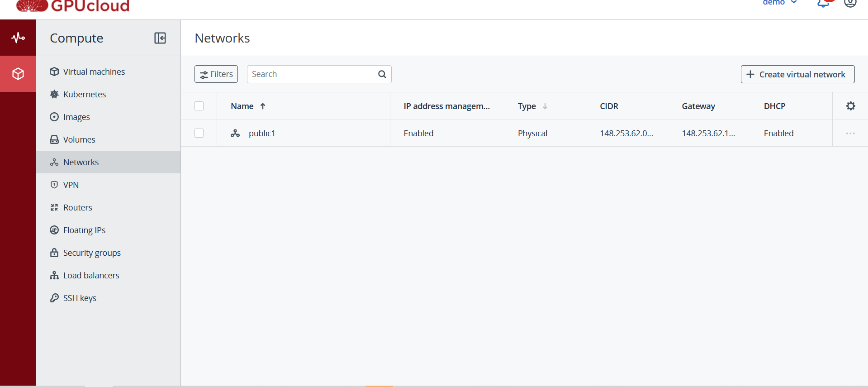Open row actions ellipsis for public1
868x387 pixels.
850,133
